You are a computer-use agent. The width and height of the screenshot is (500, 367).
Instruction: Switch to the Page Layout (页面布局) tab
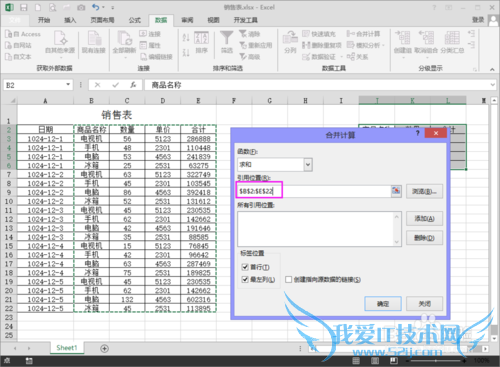click(102, 20)
